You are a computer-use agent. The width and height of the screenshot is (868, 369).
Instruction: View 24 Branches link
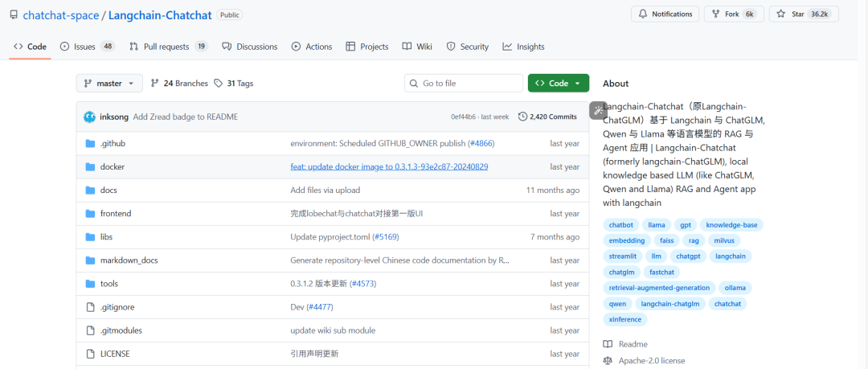click(x=179, y=83)
